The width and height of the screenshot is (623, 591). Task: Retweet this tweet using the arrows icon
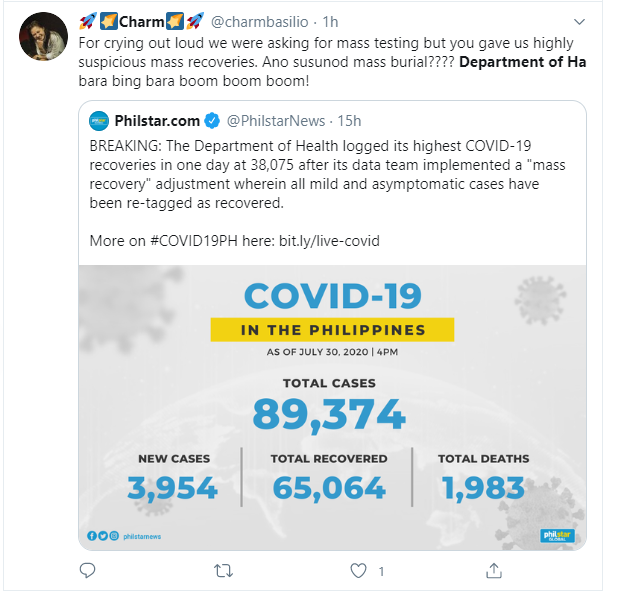click(x=223, y=570)
